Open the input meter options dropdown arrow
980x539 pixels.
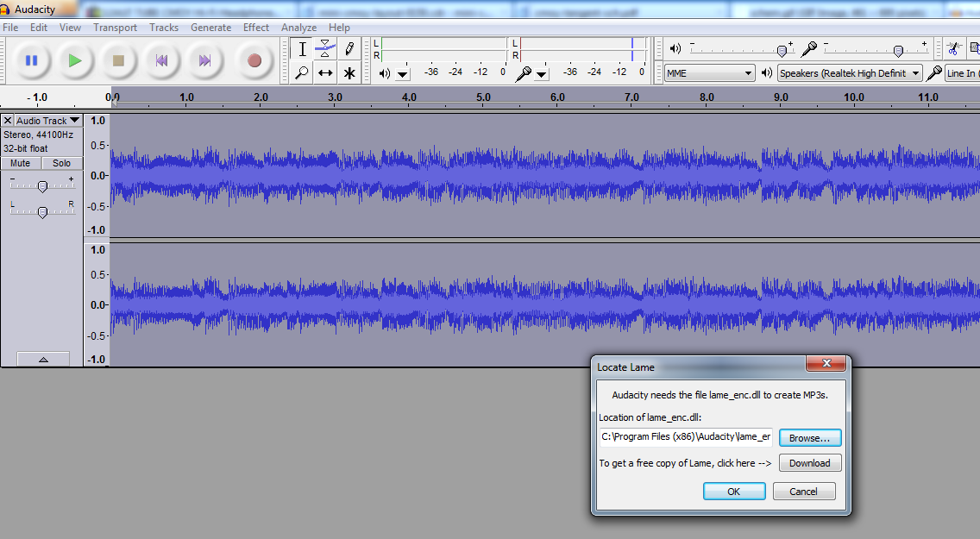(x=542, y=74)
